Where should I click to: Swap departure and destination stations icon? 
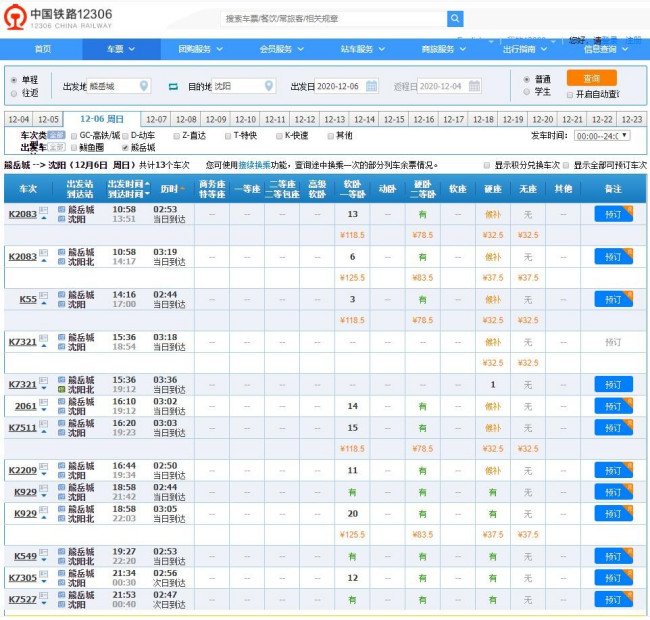(x=173, y=87)
